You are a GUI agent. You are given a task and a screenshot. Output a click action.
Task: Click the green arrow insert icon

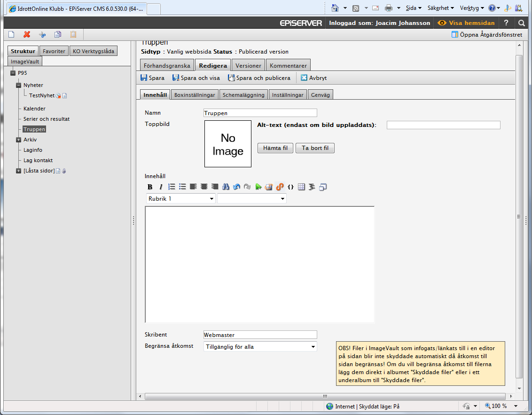[258, 187]
